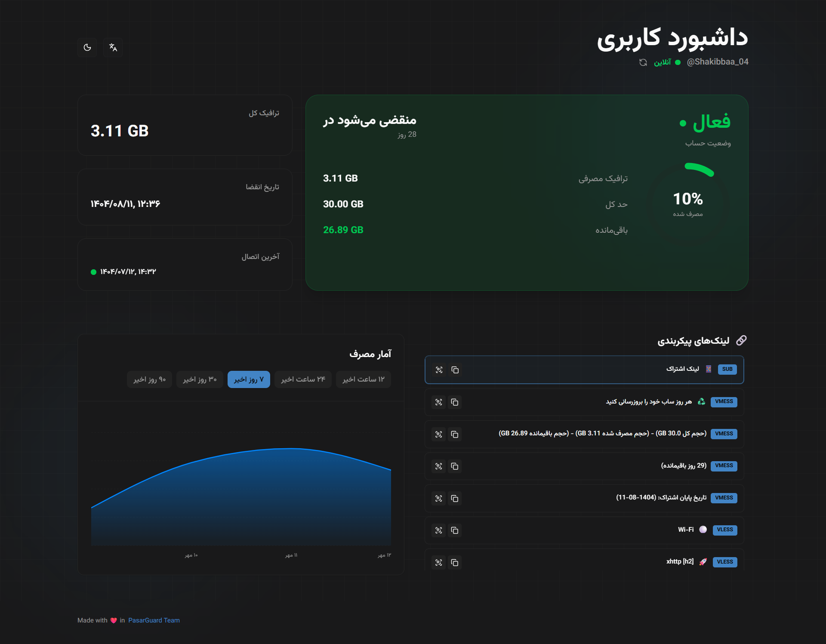Toggle dark mode with the moon icon

tap(87, 47)
